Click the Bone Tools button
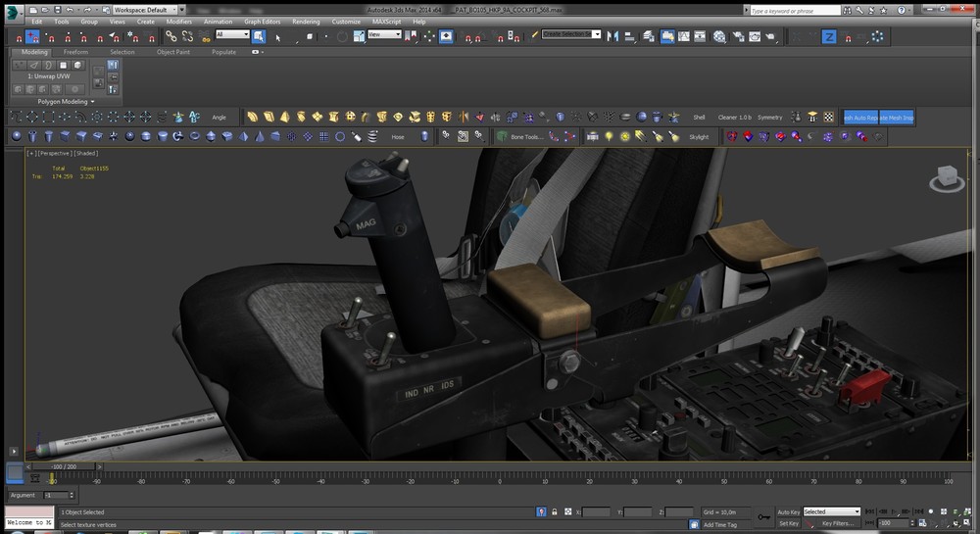Screen dimensions: 980x534 click(x=526, y=137)
